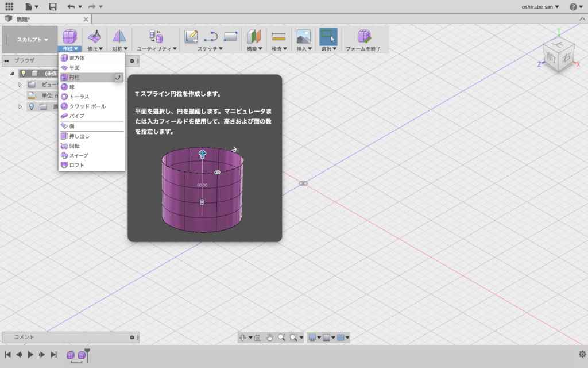Click the 作成 box primitive icon
Viewport: 588px width, 368px height.
pyautogui.click(x=69, y=36)
